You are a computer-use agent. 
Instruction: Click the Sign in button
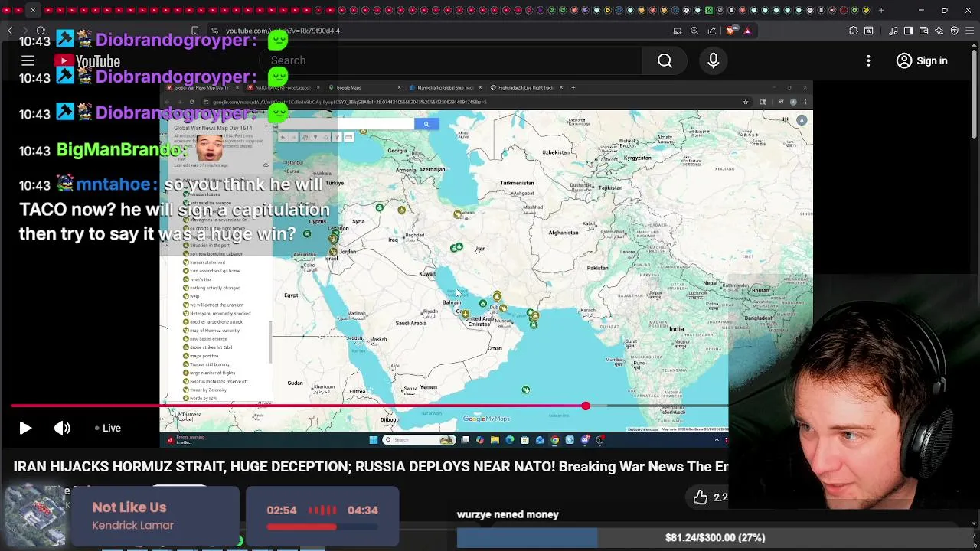tap(922, 60)
